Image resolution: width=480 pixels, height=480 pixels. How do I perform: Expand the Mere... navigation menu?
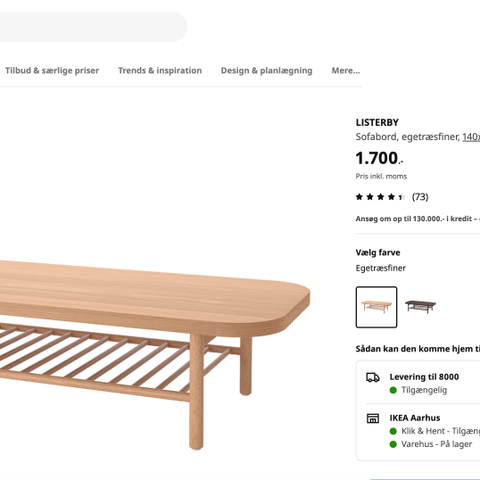click(346, 71)
